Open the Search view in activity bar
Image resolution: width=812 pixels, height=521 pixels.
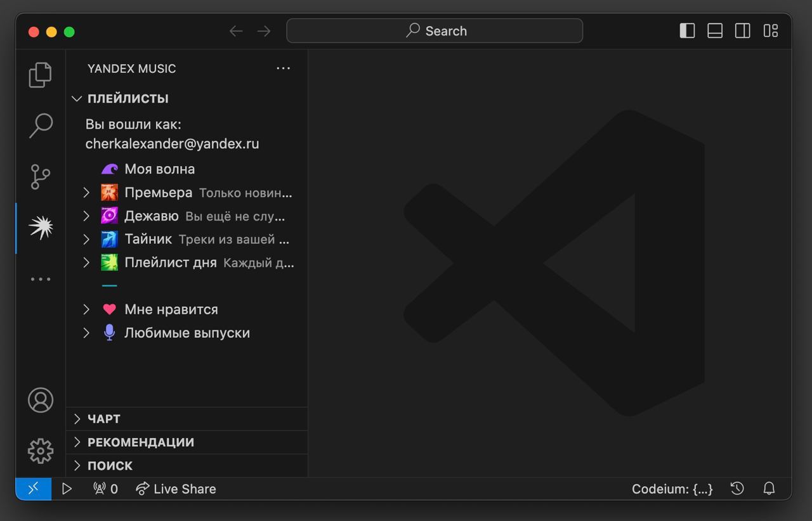tap(41, 125)
